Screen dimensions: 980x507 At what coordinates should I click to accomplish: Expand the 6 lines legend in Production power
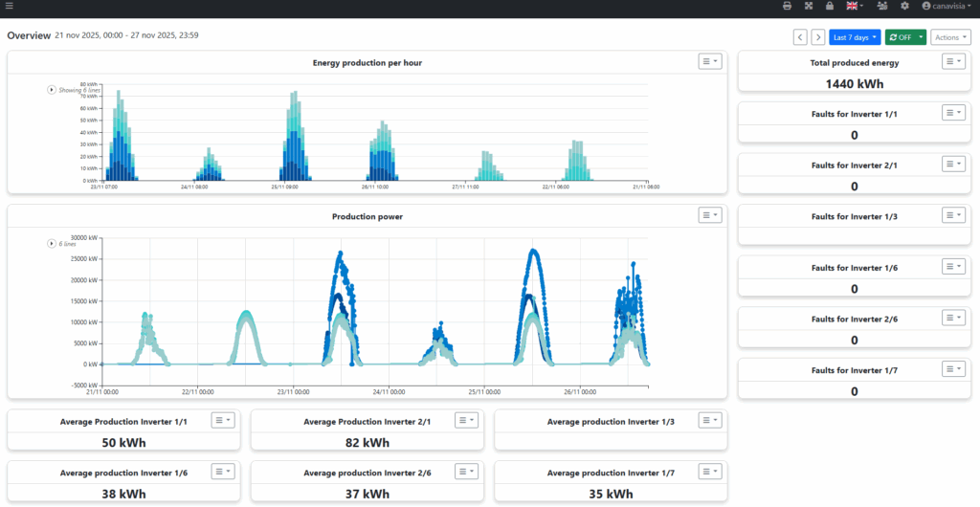[52, 244]
